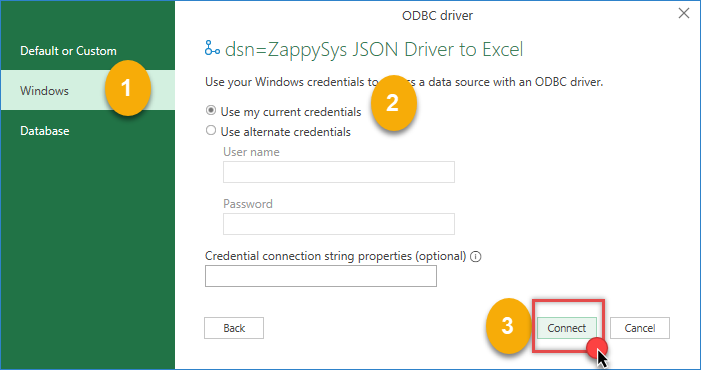Close the ODBC driver dialog
The image size is (701, 370).
pos(684,13)
